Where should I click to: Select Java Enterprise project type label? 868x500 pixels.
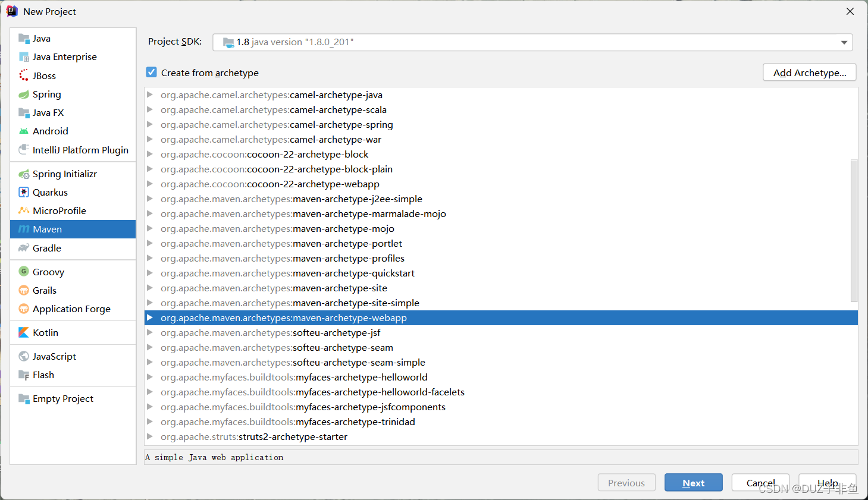tap(65, 57)
